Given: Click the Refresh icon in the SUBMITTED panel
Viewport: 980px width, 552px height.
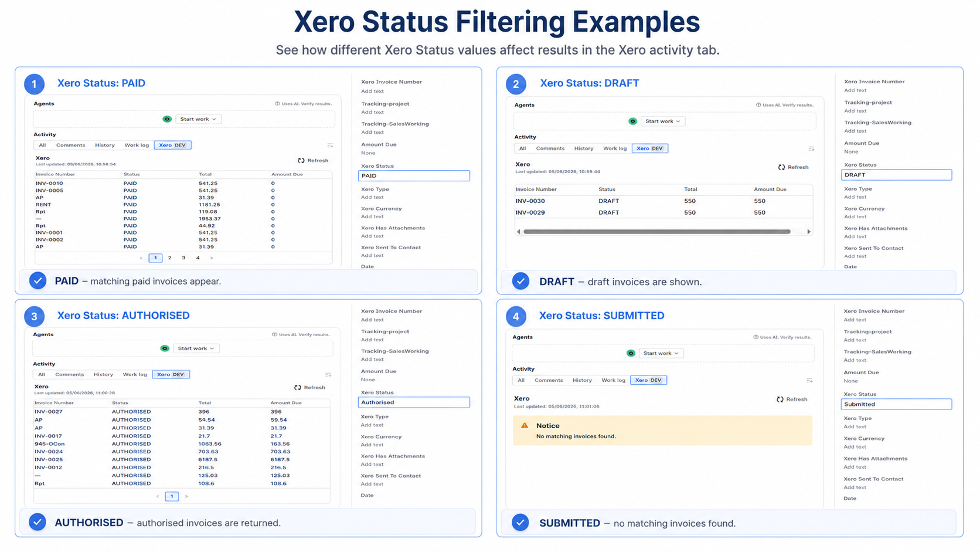Looking at the screenshot, I should 780,399.
